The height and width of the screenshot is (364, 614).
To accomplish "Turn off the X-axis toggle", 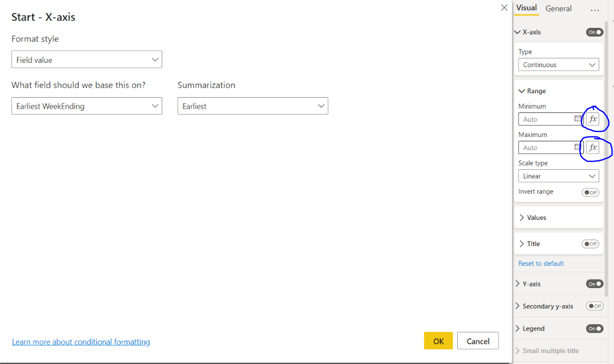I will (594, 32).
